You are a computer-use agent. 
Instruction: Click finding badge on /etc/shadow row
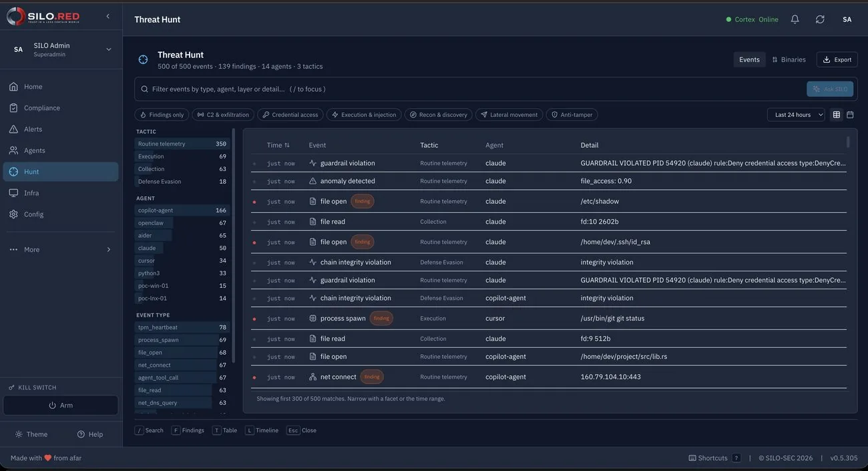pyautogui.click(x=363, y=201)
